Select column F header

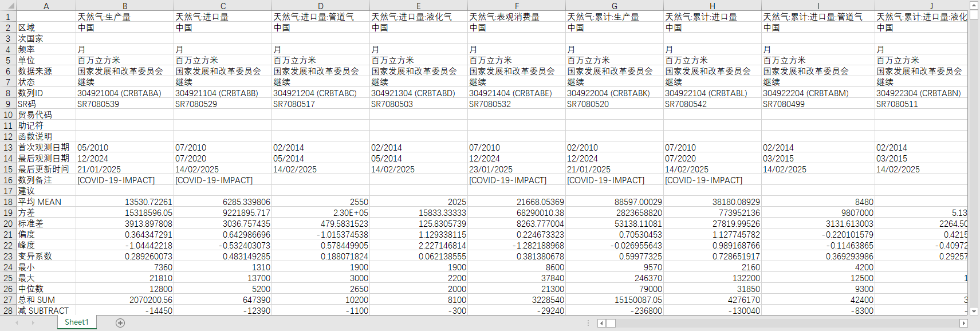tap(517, 6)
